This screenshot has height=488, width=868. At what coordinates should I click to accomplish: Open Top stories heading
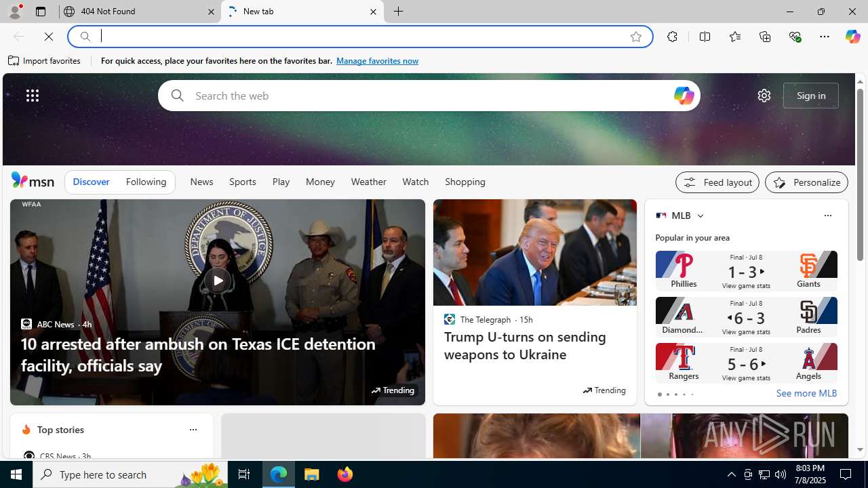coord(60,430)
